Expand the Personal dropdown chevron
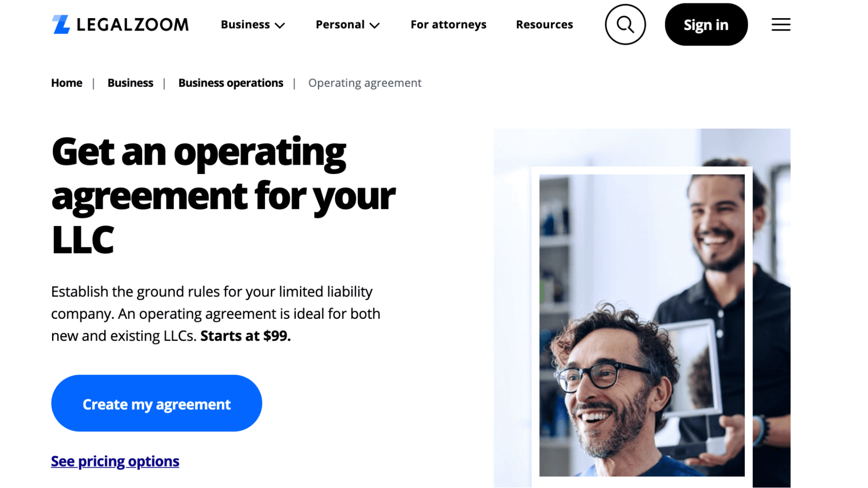This screenshot has height=488, width=868. pyautogui.click(x=374, y=26)
